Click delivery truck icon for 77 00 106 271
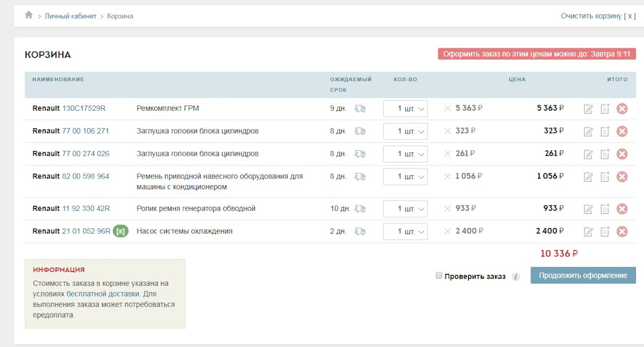This screenshot has height=347, width=644. pyautogui.click(x=360, y=131)
